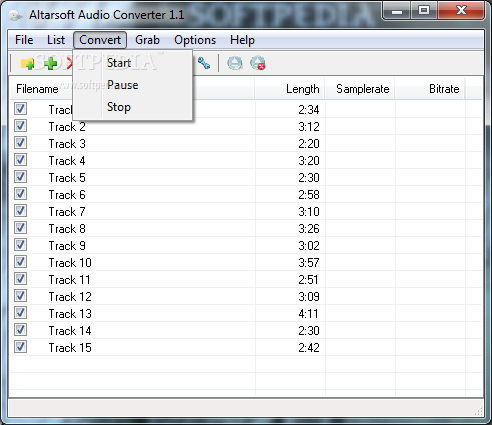
Task: Toggle the Track 9 checkbox
Action: [x=20, y=245]
